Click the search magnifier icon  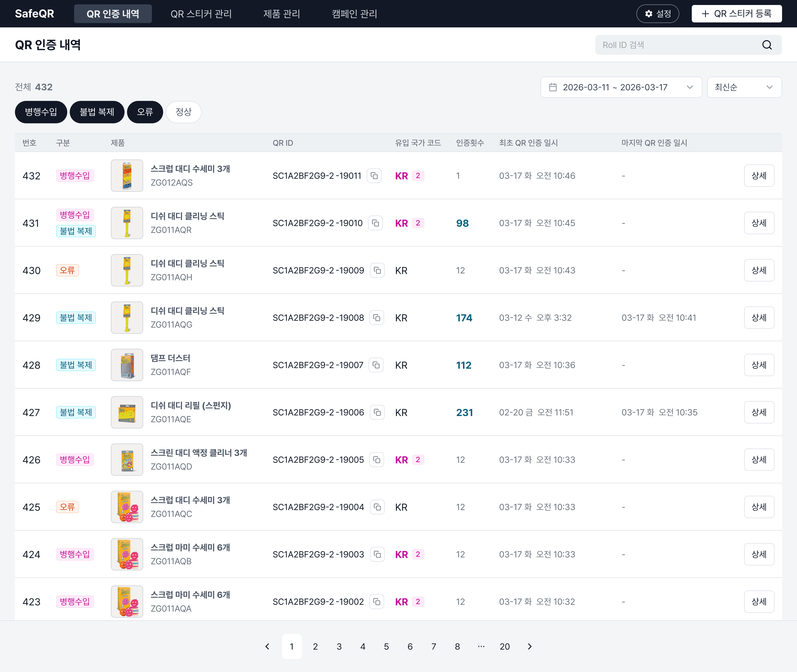coord(767,45)
